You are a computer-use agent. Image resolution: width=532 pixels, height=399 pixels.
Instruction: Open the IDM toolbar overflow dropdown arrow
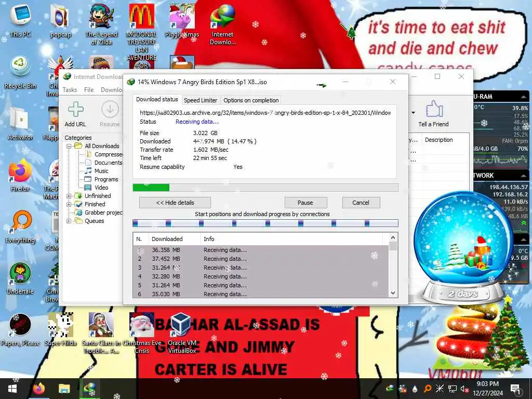point(413,113)
